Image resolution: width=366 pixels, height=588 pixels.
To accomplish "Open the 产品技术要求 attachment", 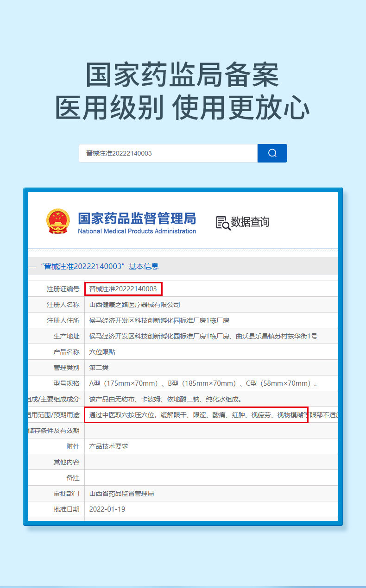I will 108,446.
